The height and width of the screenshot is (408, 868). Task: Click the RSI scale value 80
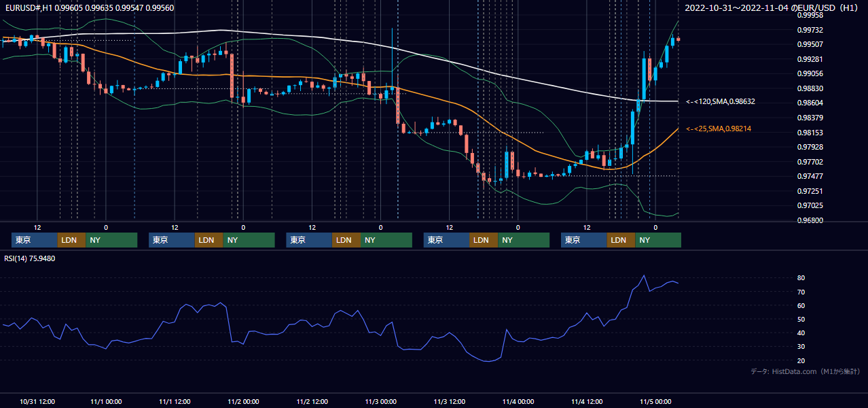tap(801, 278)
